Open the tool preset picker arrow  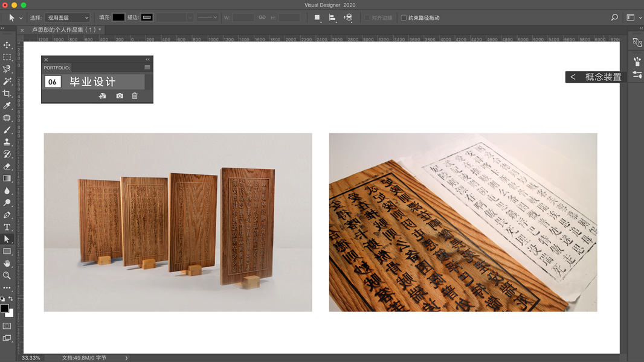click(21, 18)
